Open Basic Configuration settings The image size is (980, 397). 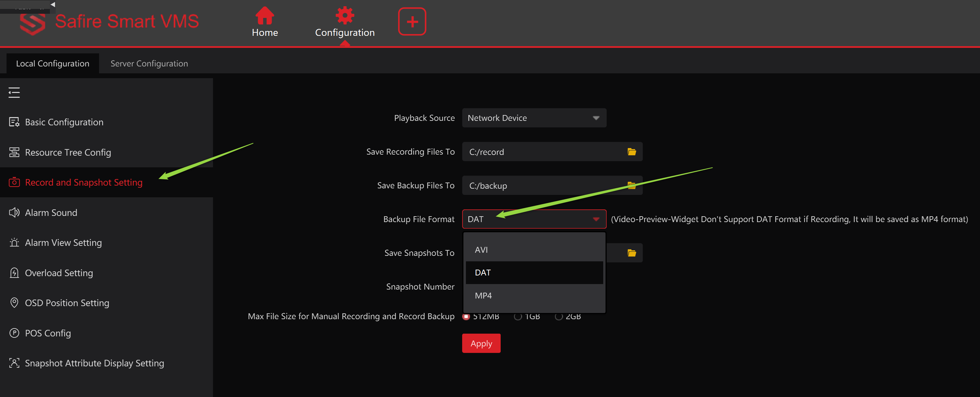(x=107, y=122)
